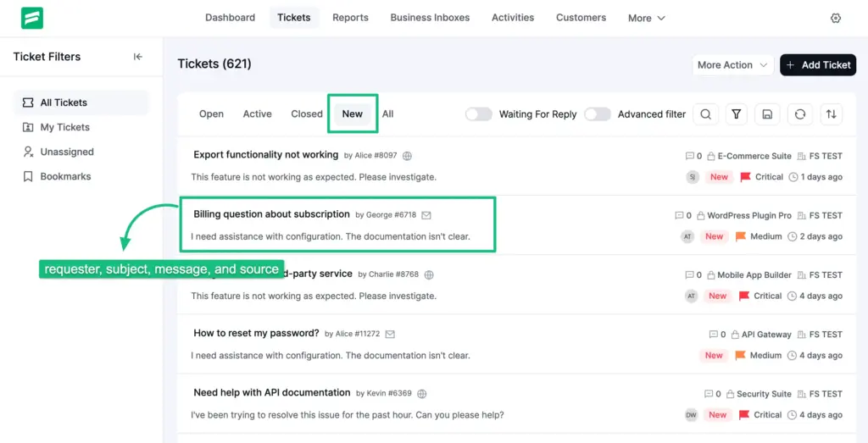868x443 pixels.
Task: Click red flag on API documentation ticket
Action: tap(744, 415)
